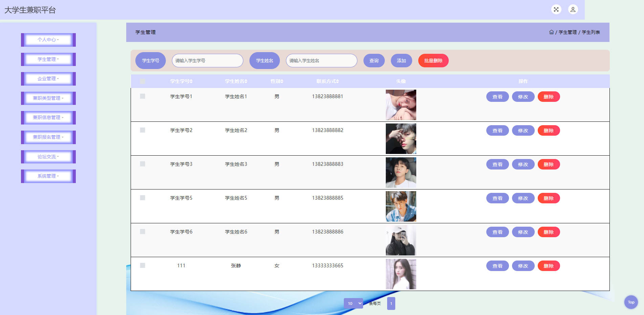Edit the 学生姓名6 record
The width and height of the screenshot is (644, 315).
(523, 232)
